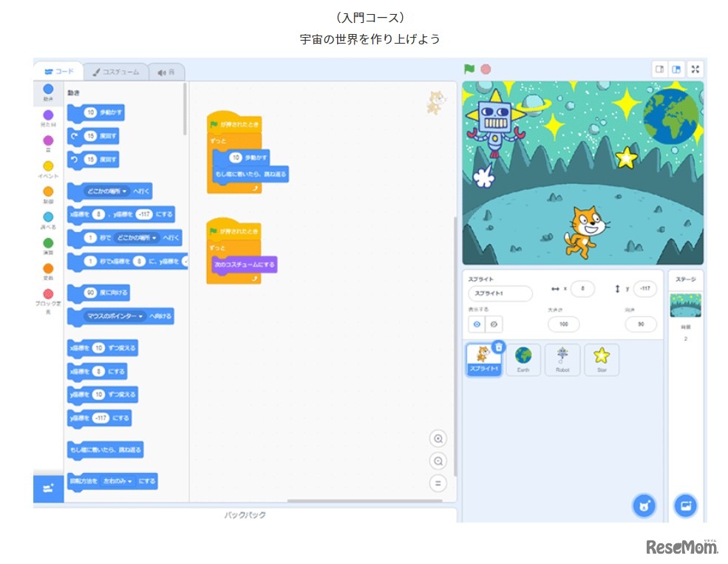Edit the sprite size field 100

563,324
